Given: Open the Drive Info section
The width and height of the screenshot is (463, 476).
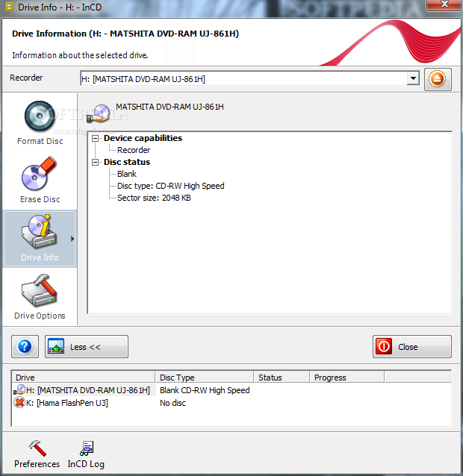Looking at the screenshot, I should click(40, 239).
